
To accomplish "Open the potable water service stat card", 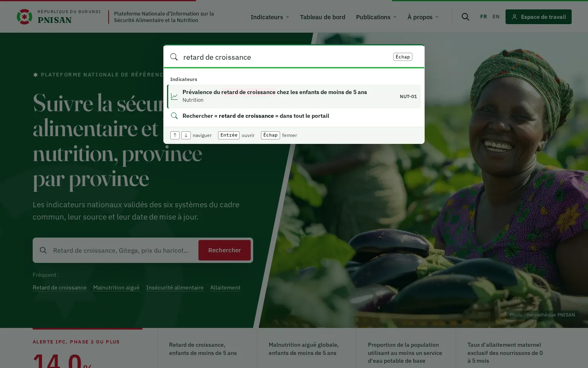I will [x=406, y=348].
